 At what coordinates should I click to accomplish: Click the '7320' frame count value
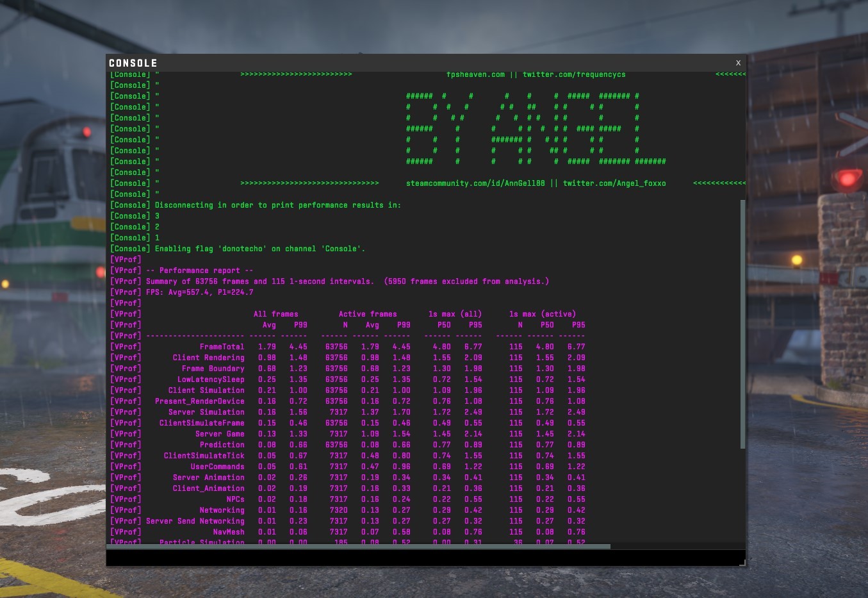(x=339, y=510)
